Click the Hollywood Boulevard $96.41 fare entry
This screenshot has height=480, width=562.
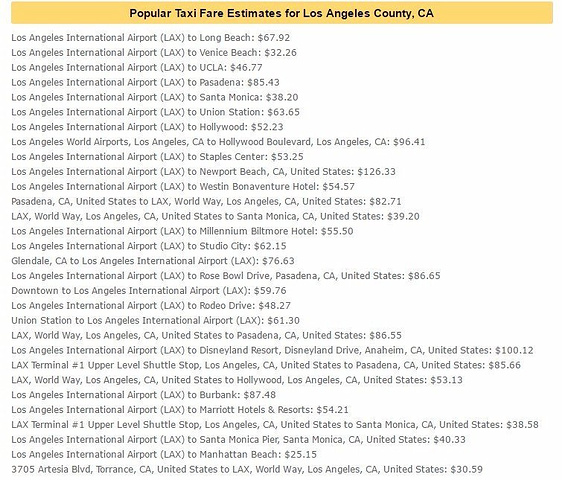(218, 142)
